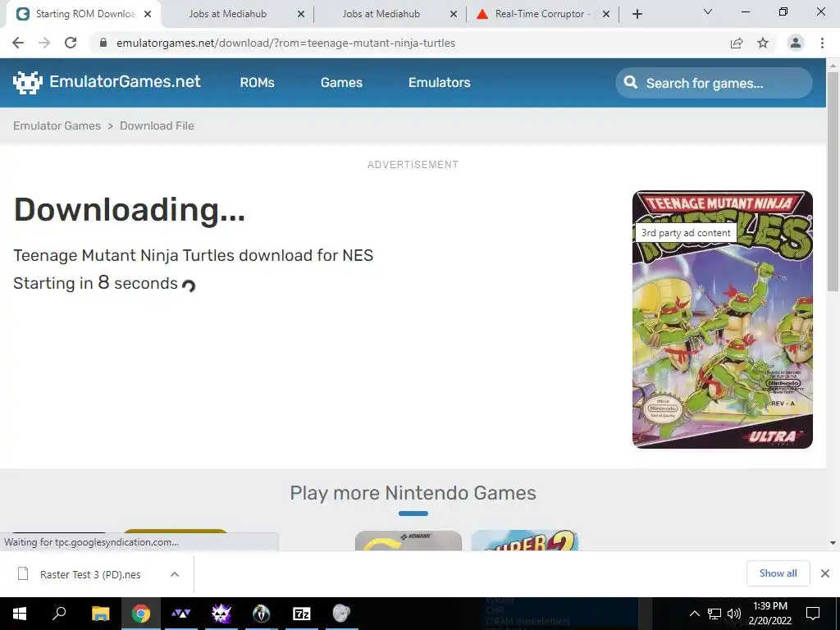Open the purple triangles app in taskbar
Screen dimensions: 840x630
coord(181,614)
